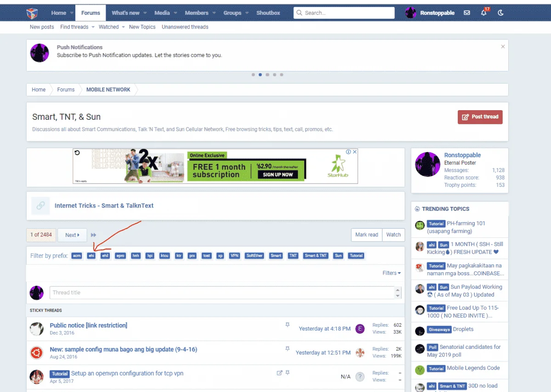Screen dimensions: 551x392
Task: Click MOBILE NETWORK breadcrumb
Action: tap(108, 90)
